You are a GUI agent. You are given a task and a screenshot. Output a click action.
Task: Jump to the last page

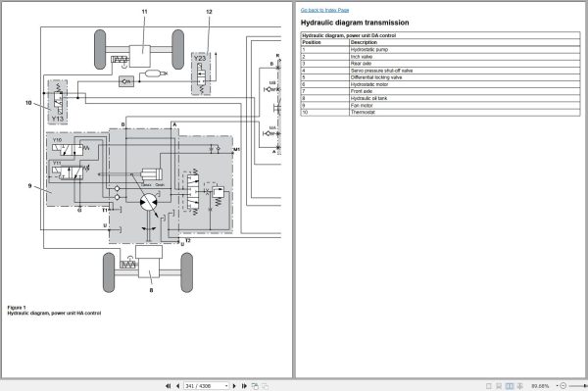[244, 386]
